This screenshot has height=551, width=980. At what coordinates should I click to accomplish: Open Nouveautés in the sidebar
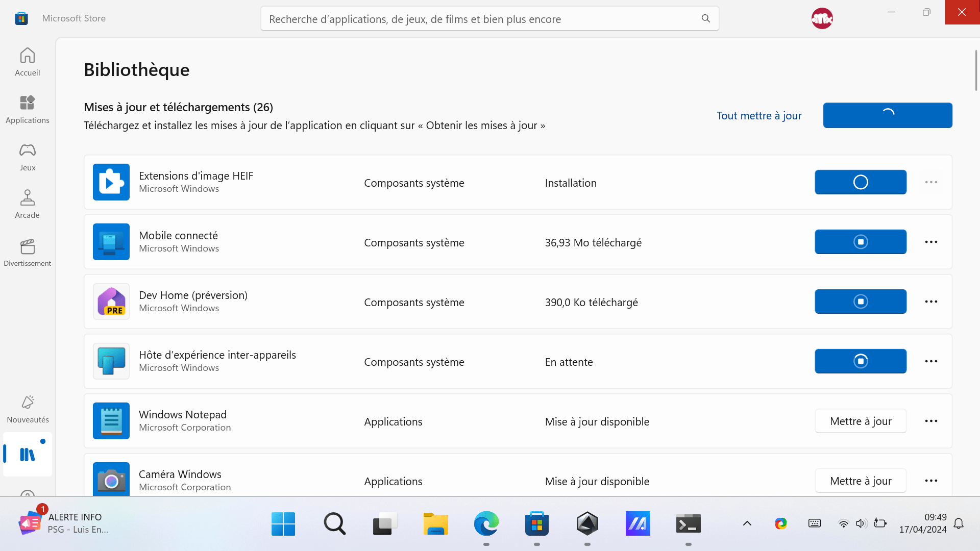28,409
